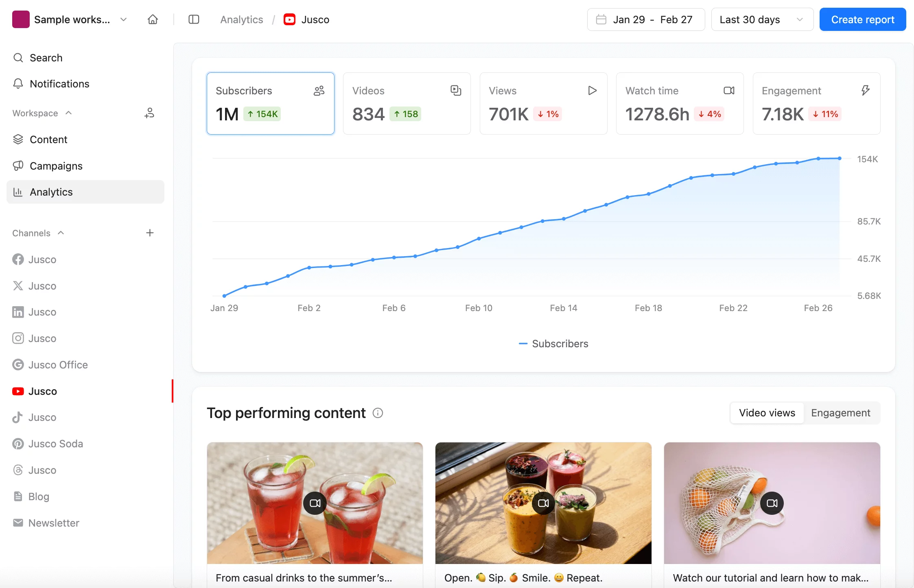Click the Search magnifier icon
Viewport: 914px width, 588px height.
tap(18, 58)
